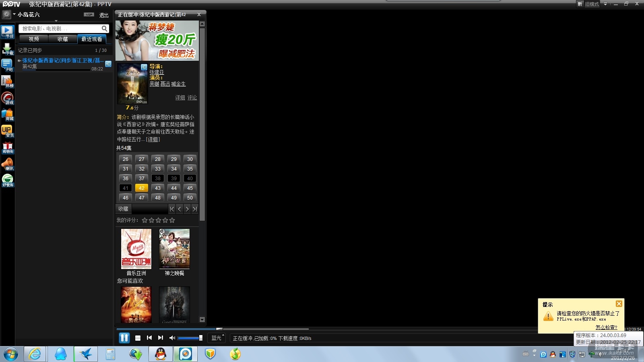
Task: Open the green music note taskbar icon
Action: click(x=235, y=354)
